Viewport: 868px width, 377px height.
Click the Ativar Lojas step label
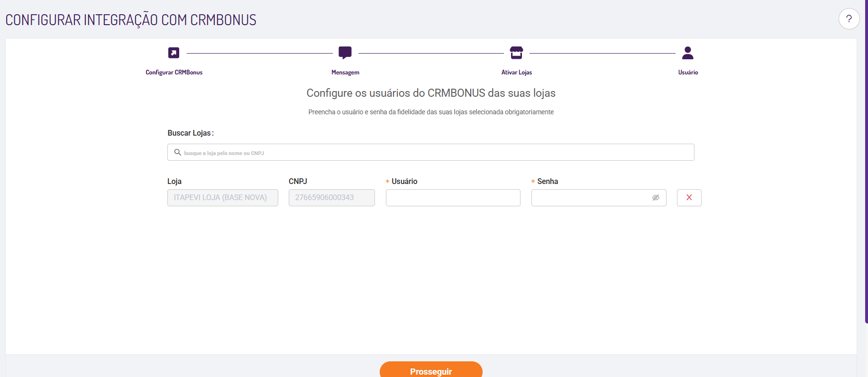point(517,73)
